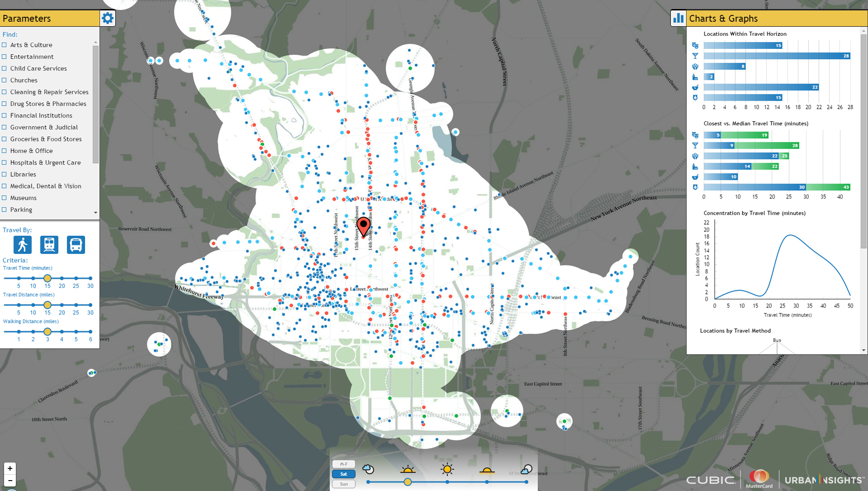Viewport: 868px width, 491px height.
Task: Check the Arts & Culture checkbox
Action: [x=5, y=45]
